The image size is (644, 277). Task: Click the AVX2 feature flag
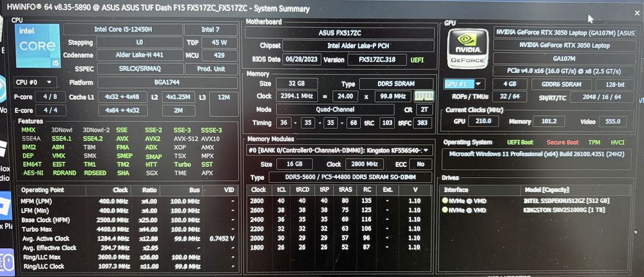click(x=153, y=138)
